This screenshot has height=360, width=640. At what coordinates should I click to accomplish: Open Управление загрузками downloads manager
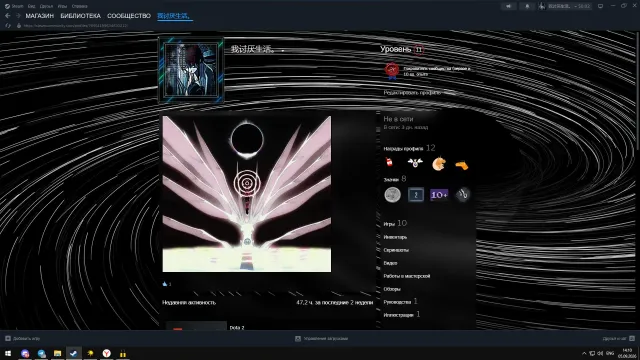point(322,338)
